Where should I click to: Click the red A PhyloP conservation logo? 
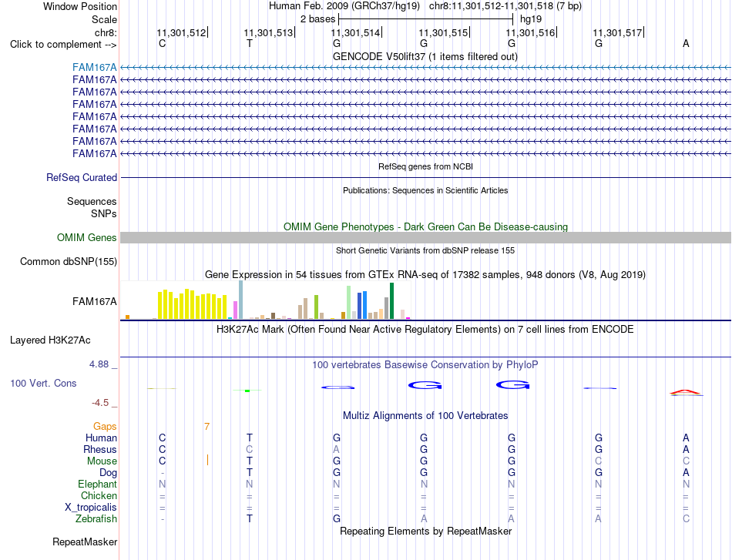[x=686, y=393]
